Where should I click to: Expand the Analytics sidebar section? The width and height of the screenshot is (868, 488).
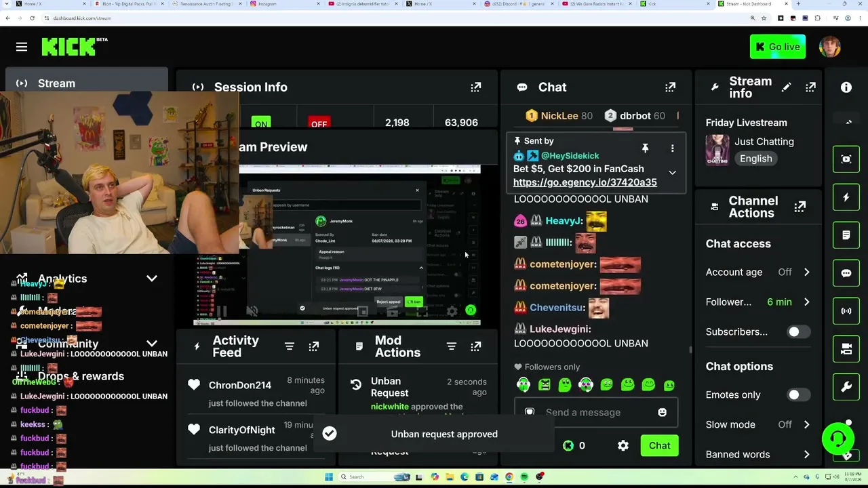pyautogui.click(x=152, y=279)
